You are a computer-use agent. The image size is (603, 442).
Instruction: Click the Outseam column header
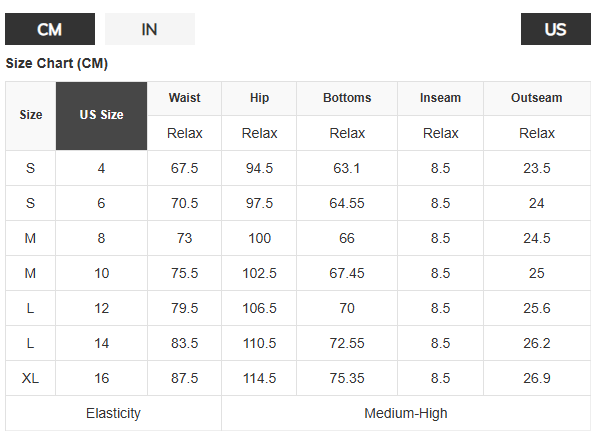coord(537,98)
